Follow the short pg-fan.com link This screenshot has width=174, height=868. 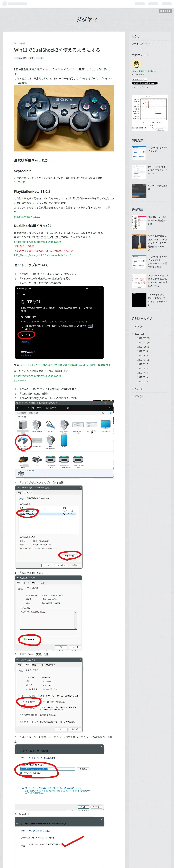(x=20, y=380)
